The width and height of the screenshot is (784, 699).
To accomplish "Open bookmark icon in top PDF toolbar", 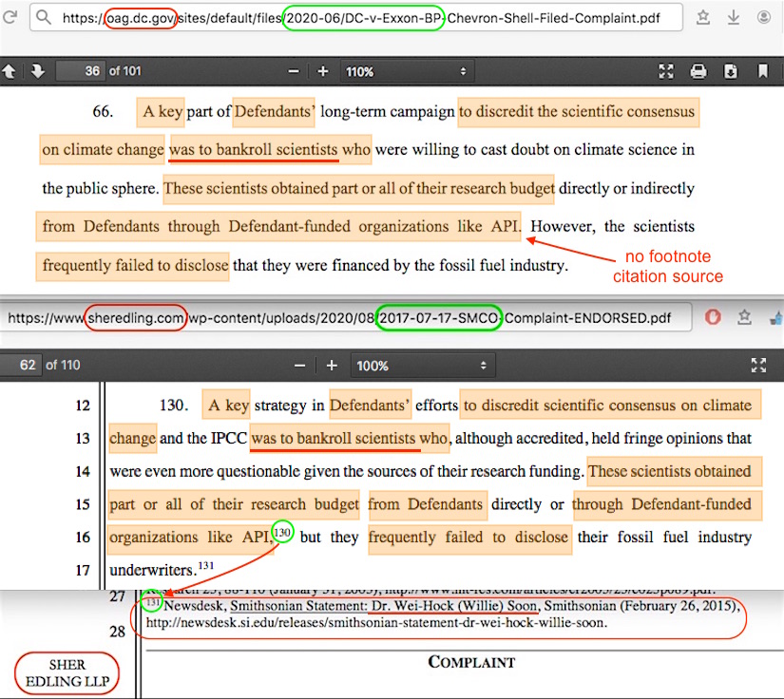I will [x=762, y=71].
